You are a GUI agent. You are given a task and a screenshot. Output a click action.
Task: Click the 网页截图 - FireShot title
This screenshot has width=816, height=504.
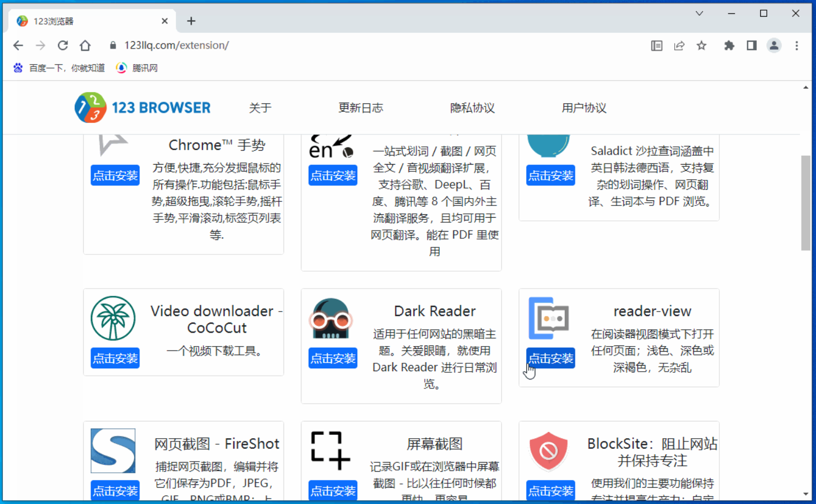pos(217,444)
